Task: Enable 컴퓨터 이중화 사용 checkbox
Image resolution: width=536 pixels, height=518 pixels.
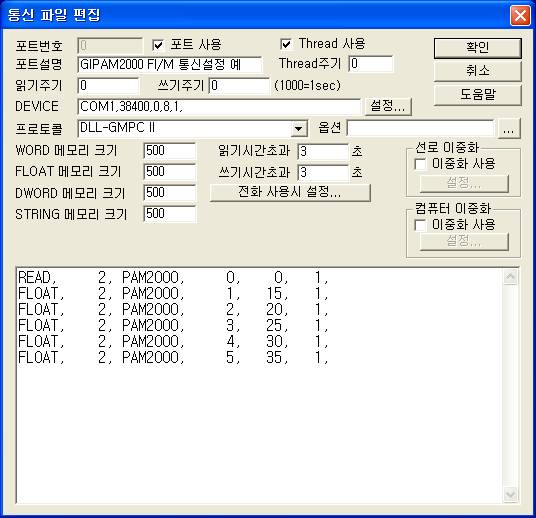Action: click(420, 225)
